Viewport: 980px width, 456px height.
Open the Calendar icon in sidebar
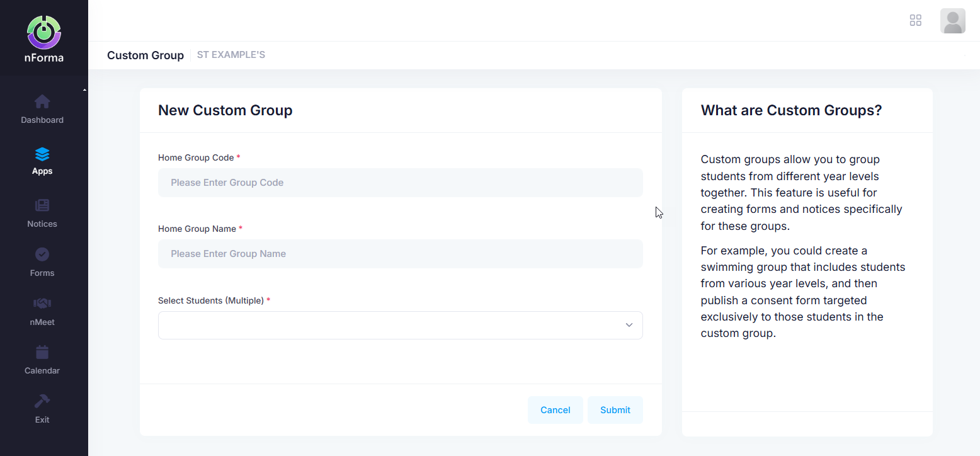tap(42, 352)
